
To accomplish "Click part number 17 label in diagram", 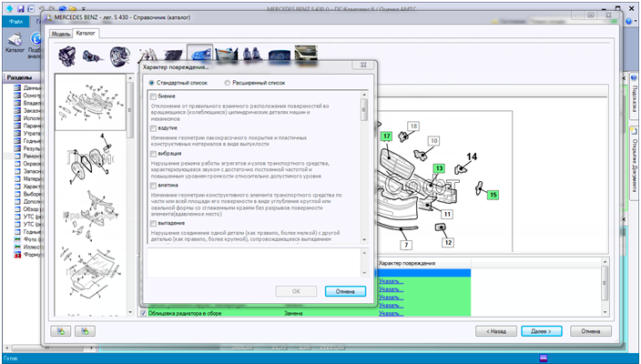I will [386, 136].
